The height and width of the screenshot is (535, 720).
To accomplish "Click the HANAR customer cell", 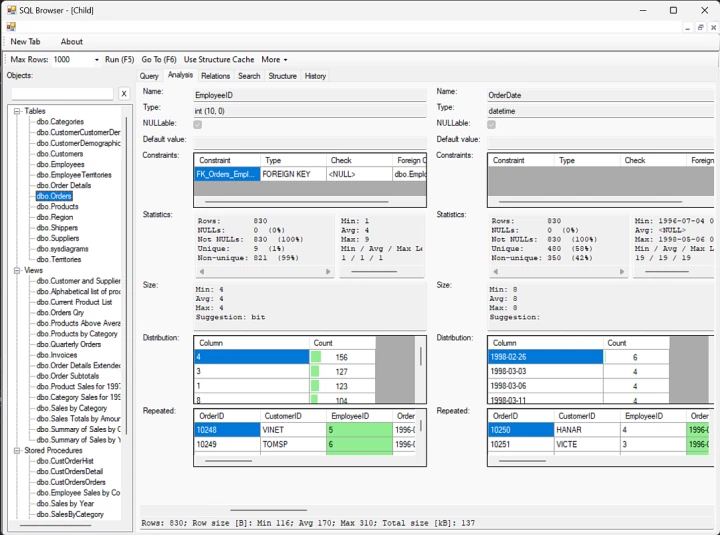I will [587, 430].
